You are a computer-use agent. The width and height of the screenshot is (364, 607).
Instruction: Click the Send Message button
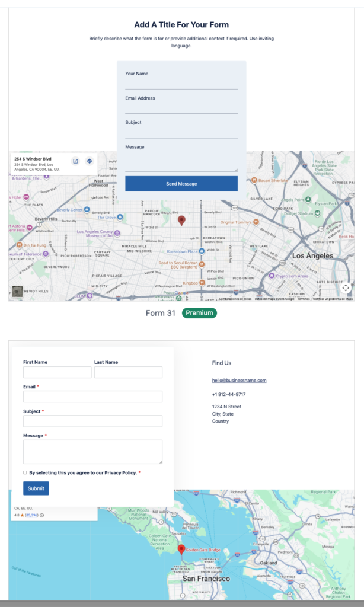click(181, 184)
